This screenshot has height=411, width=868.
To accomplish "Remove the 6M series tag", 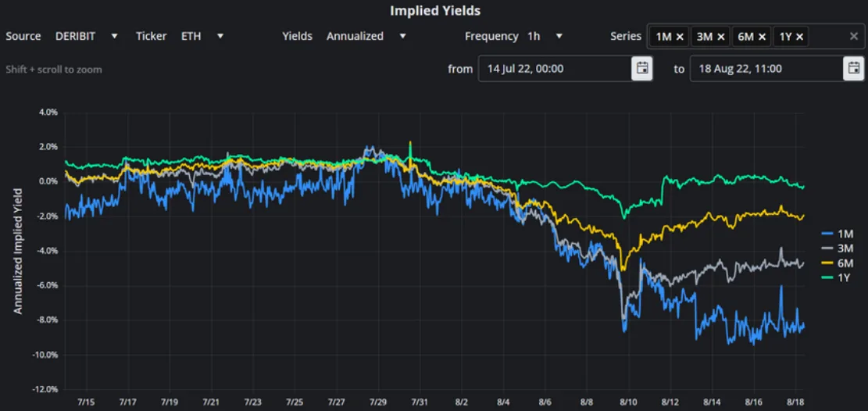I will click(762, 37).
